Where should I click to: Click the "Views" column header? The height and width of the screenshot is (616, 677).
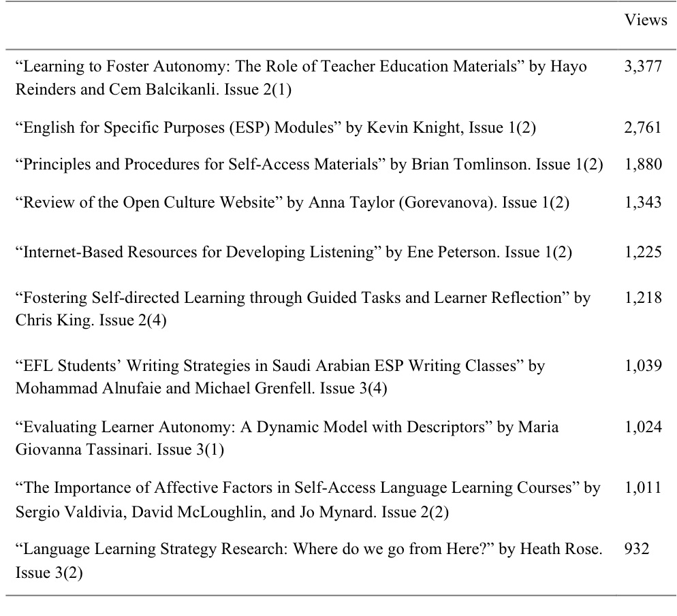click(645, 20)
